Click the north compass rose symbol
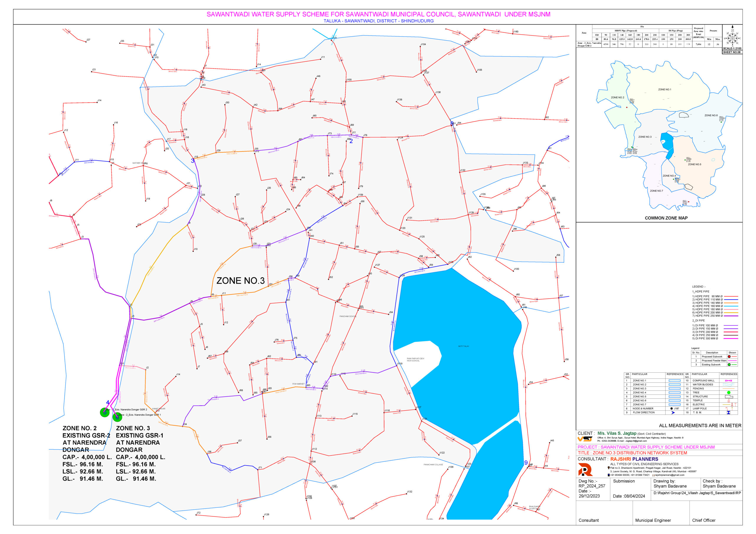756x534 pixels. [732, 38]
